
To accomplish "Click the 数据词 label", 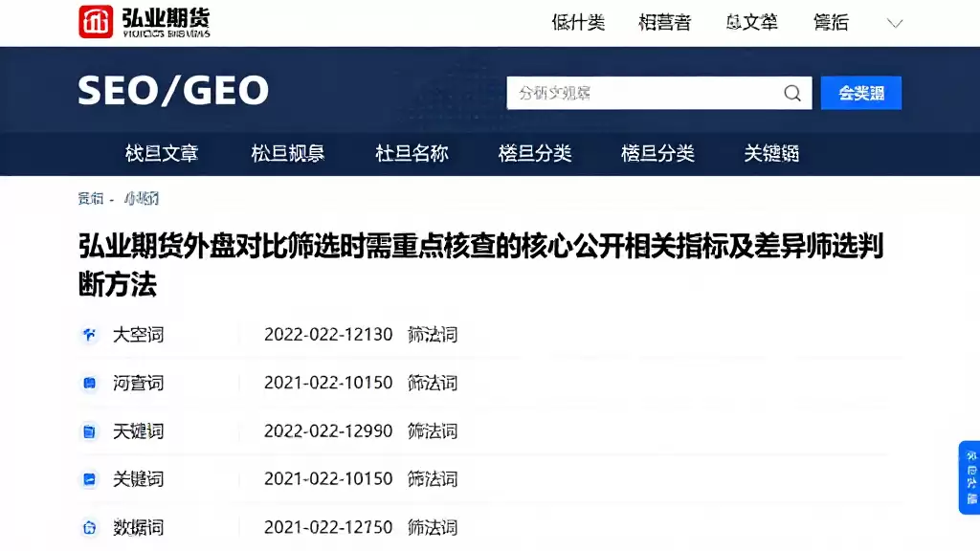I will 138,527.
